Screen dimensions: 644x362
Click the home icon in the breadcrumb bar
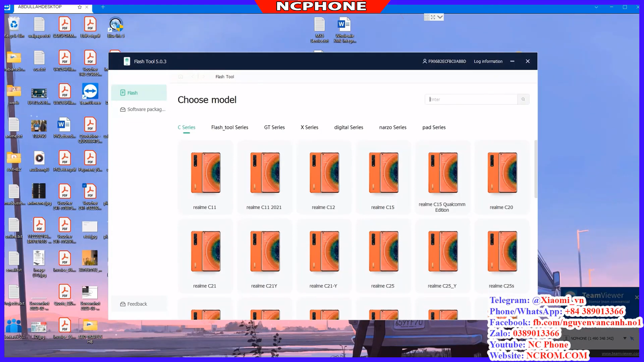click(x=180, y=76)
